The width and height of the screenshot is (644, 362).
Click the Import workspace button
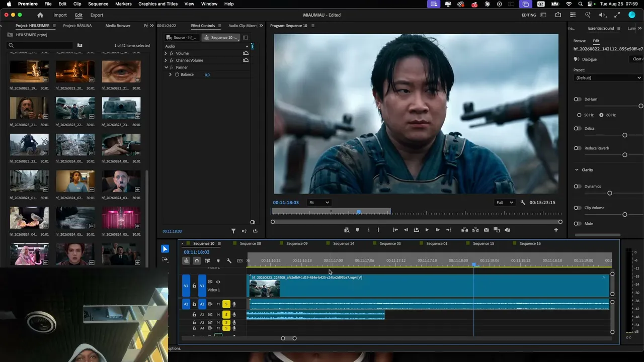click(x=60, y=15)
